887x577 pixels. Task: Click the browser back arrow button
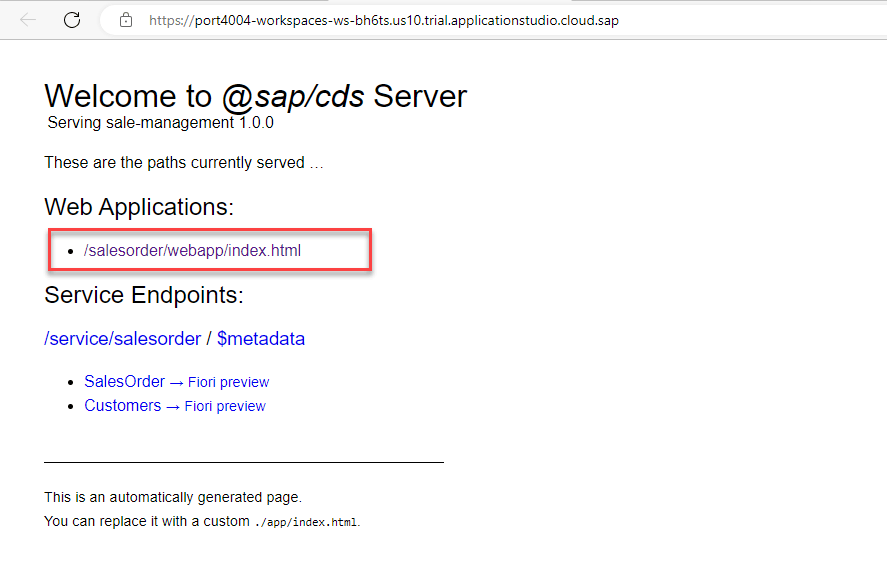pyautogui.click(x=28, y=19)
